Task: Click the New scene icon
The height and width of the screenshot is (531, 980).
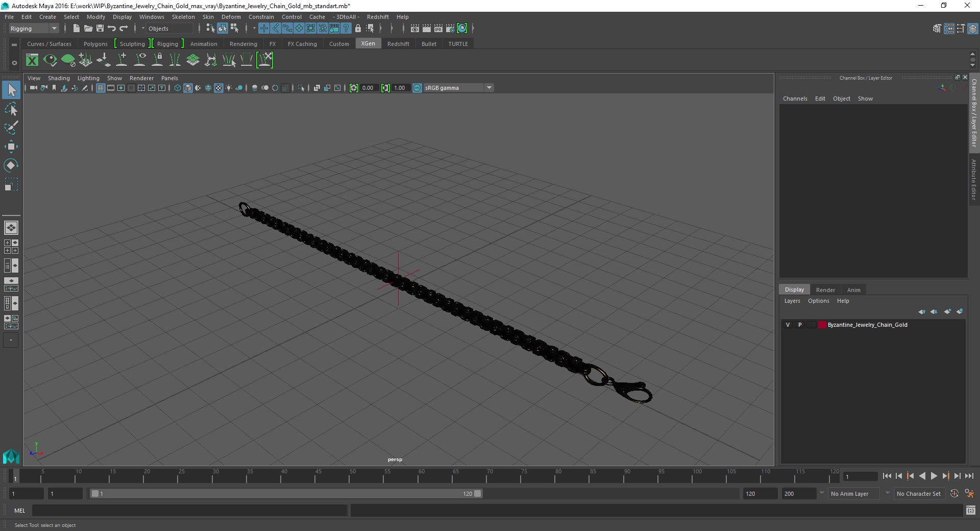Action: click(76, 29)
